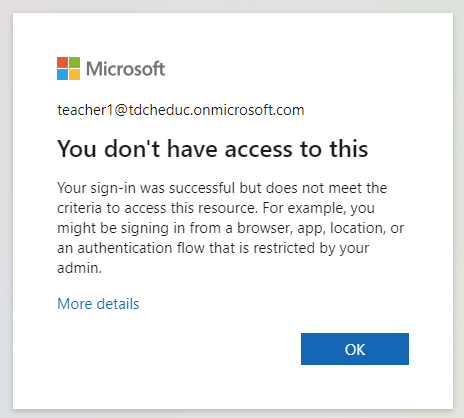The height and width of the screenshot is (418, 464).
Task: Select the yellow square of the logo
Action: pos(75,75)
